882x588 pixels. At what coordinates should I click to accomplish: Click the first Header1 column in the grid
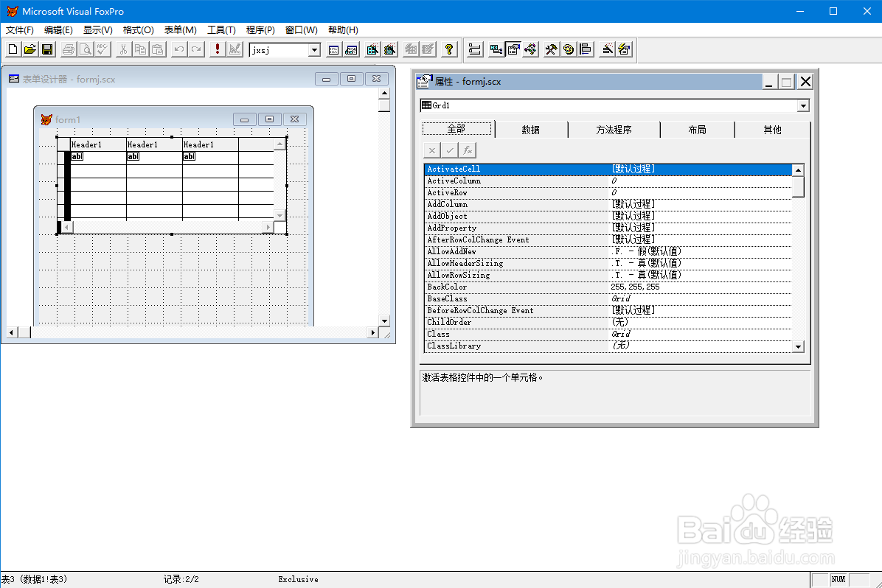[98, 144]
